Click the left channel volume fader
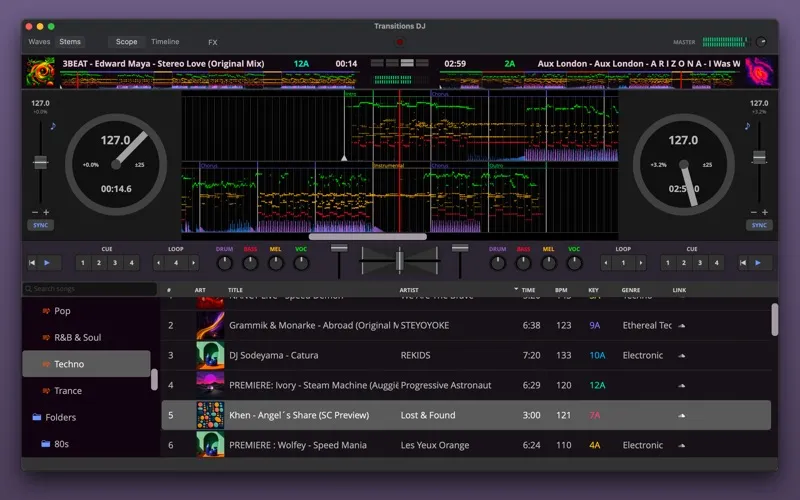This screenshot has height=500, width=800. coord(339,248)
